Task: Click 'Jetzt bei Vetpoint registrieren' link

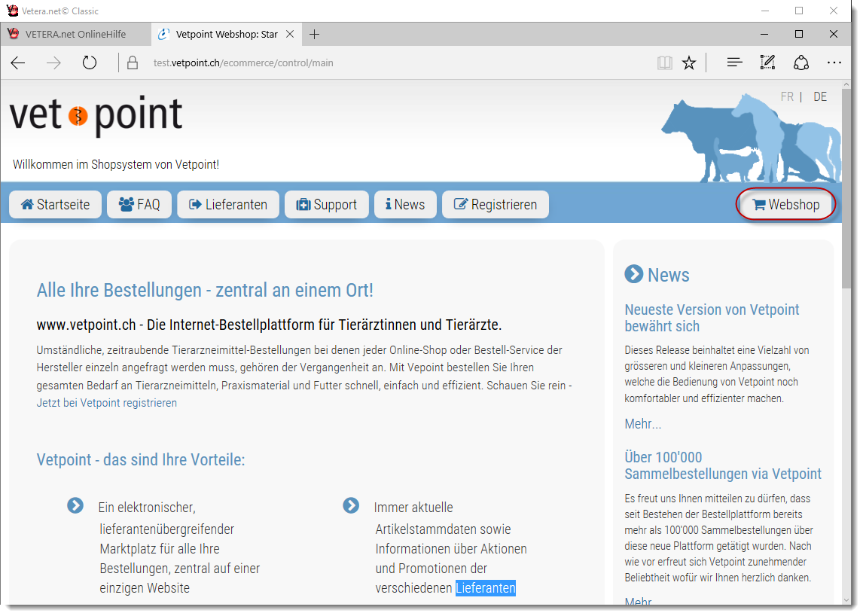Action: coord(107,403)
